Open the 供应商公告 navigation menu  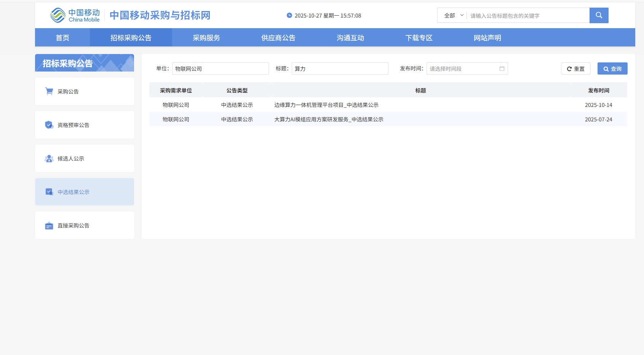coord(278,38)
